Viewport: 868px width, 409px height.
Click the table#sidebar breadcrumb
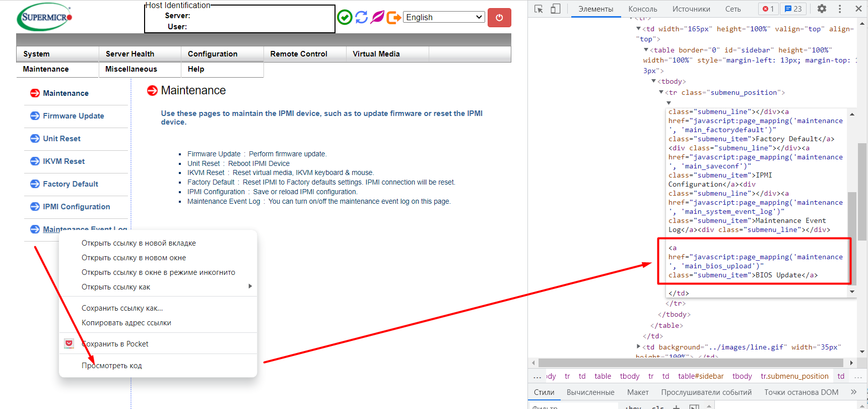coord(701,376)
